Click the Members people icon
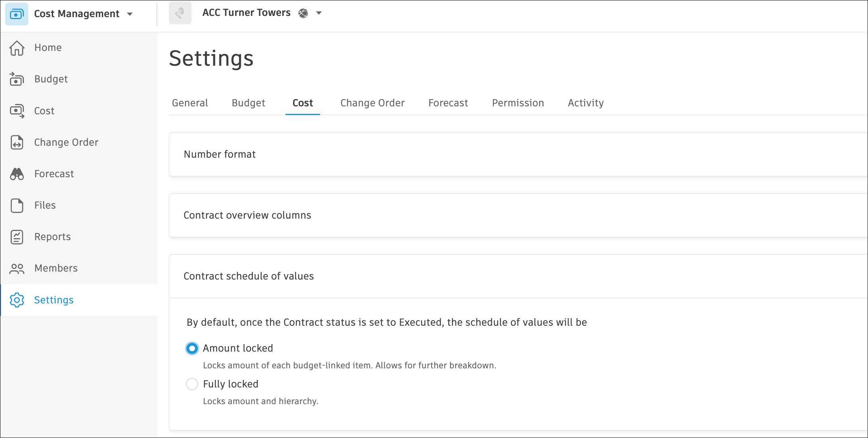Image resolution: width=868 pixels, height=438 pixels. click(17, 268)
